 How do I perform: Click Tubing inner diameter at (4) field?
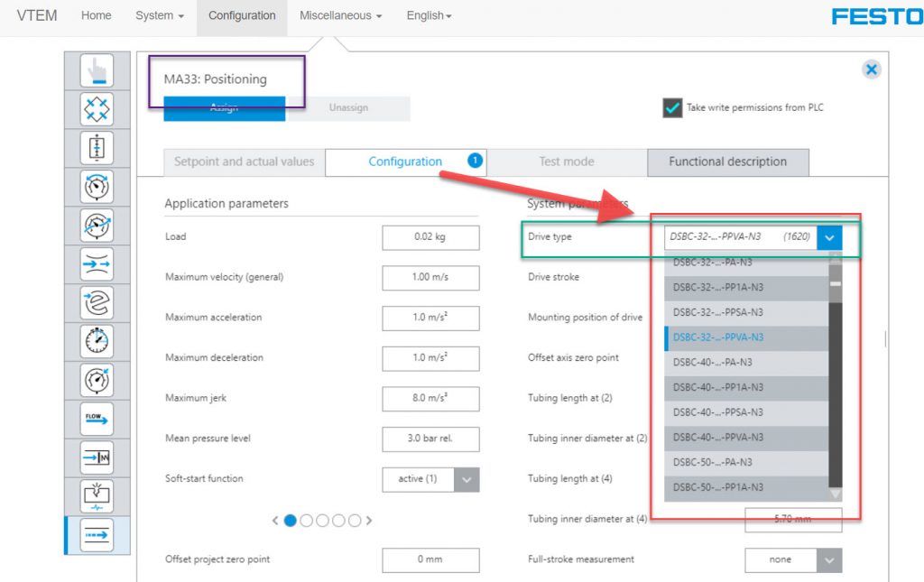tap(793, 520)
